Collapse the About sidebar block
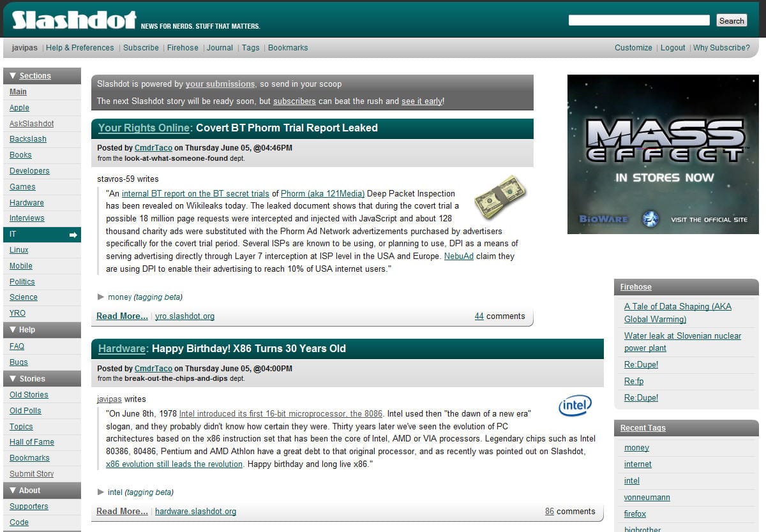The height and width of the screenshot is (532, 766). (13, 491)
